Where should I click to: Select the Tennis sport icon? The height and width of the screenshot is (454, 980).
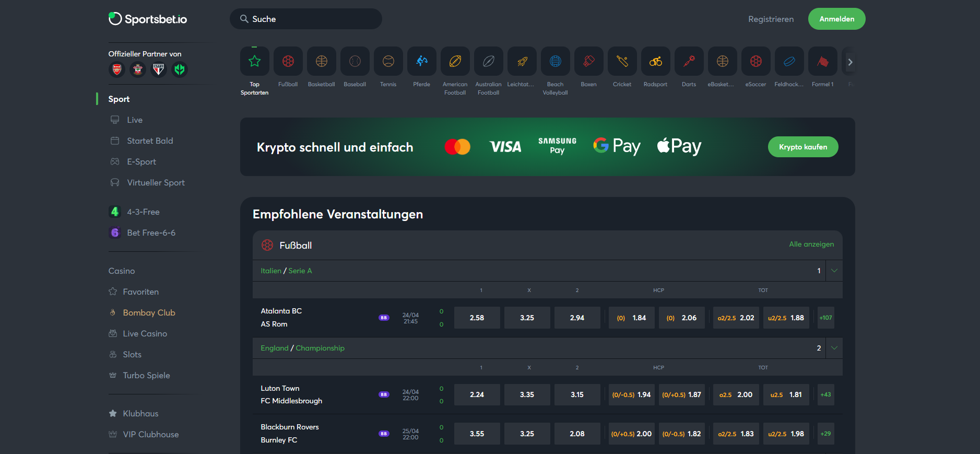point(388,62)
